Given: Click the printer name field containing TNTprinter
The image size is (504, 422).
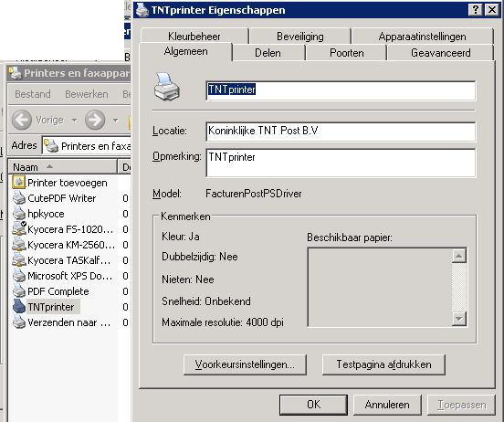Looking at the screenshot, I should pyautogui.click(x=341, y=90).
